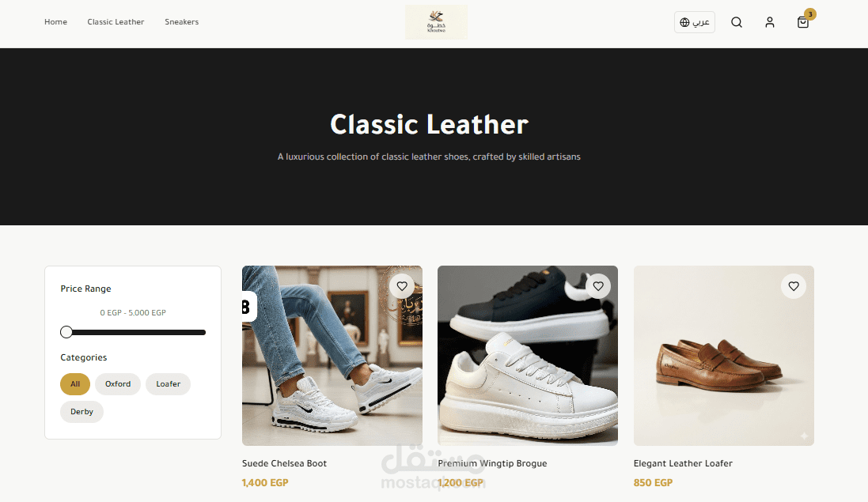Go to the Home menu item
The width and height of the screenshot is (868, 502).
pos(56,22)
